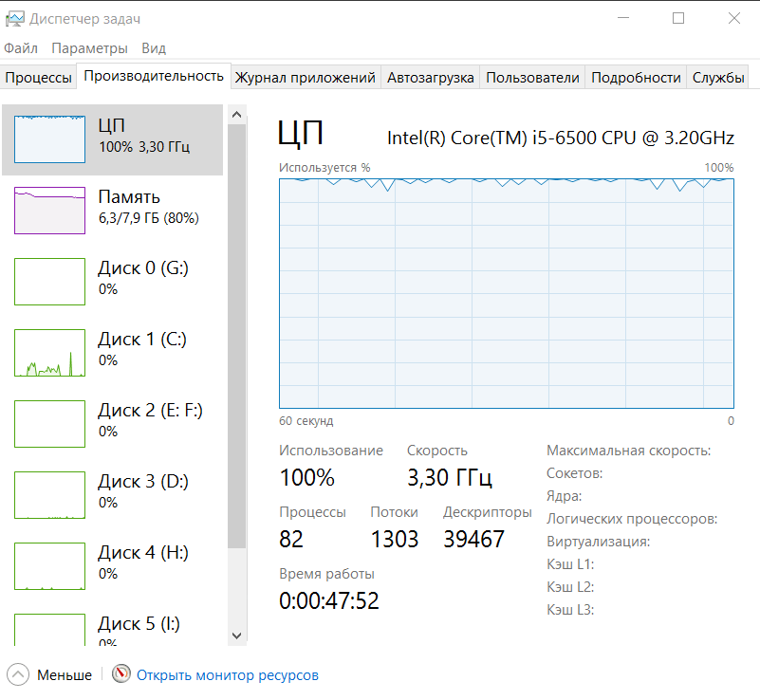The height and width of the screenshot is (700, 760).
Task: Click the Используется % graph label
Action: pos(324,168)
